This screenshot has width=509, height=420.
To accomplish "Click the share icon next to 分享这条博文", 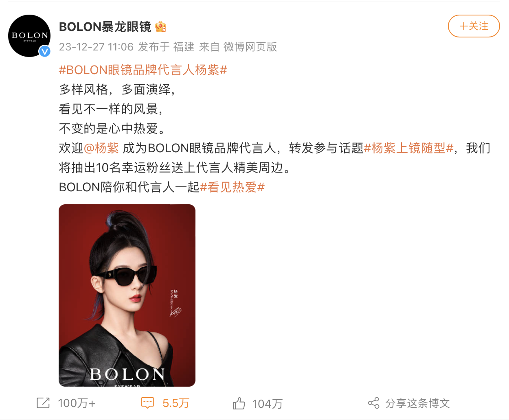I will (x=373, y=403).
